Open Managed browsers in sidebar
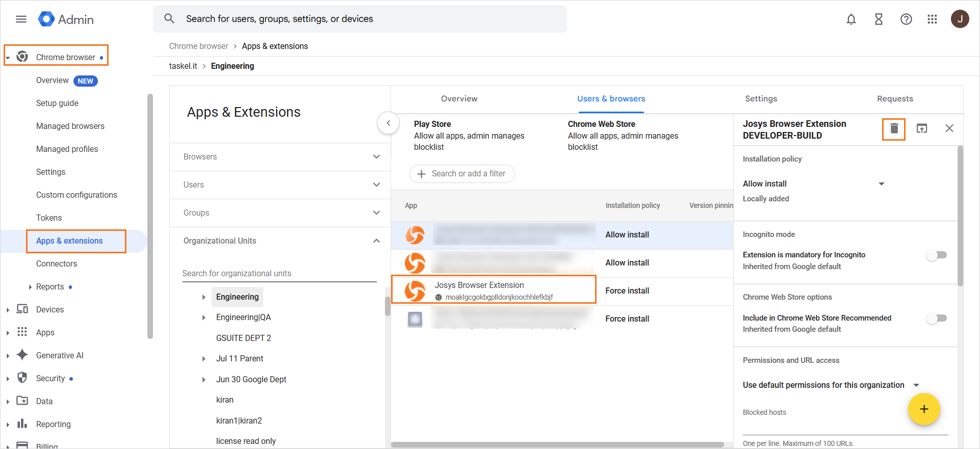Screen dimensions: 980x449 [x=70, y=126]
